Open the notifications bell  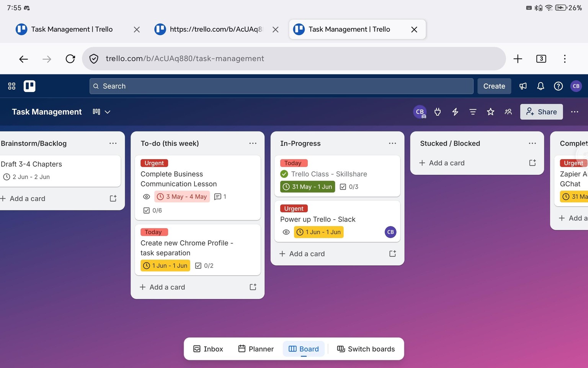(541, 86)
